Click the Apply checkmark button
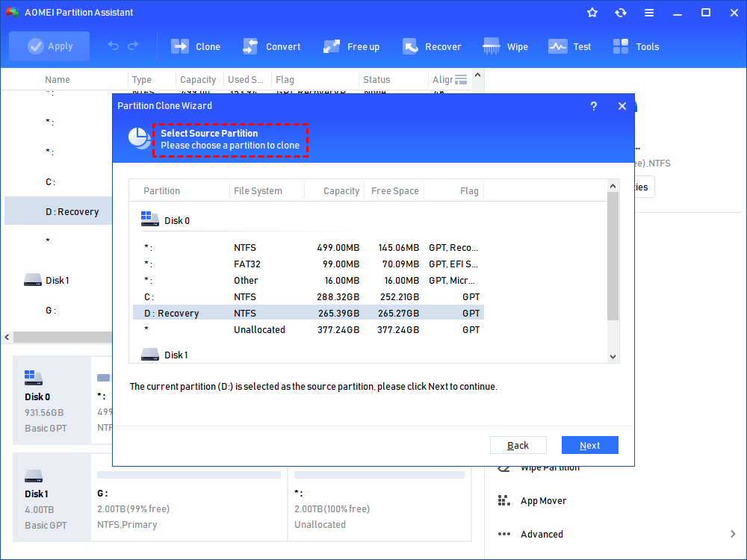The width and height of the screenshot is (747, 560). [49, 46]
